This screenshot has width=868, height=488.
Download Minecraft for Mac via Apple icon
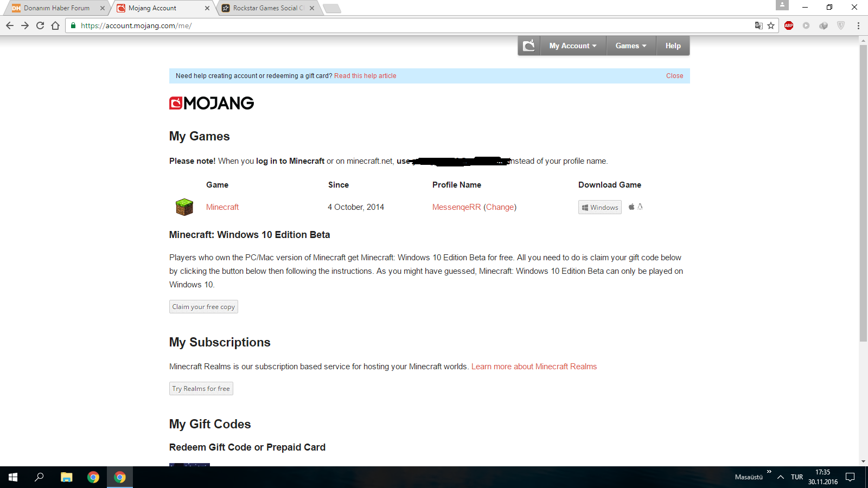pyautogui.click(x=631, y=207)
